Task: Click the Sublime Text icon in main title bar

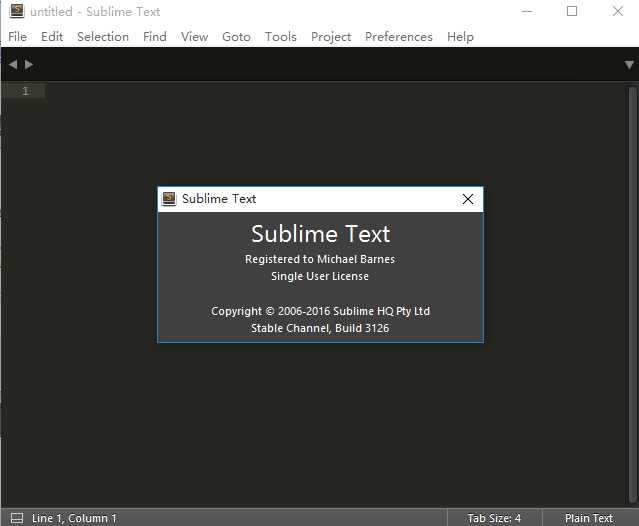Action: 17,11
